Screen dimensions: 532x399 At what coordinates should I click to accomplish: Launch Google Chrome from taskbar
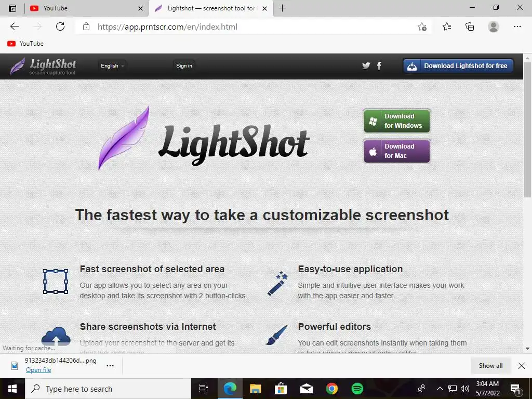point(332,389)
